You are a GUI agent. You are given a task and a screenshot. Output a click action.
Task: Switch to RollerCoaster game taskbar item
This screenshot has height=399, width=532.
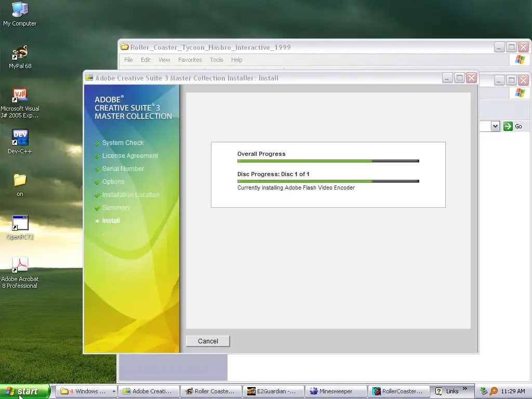point(398,391)
